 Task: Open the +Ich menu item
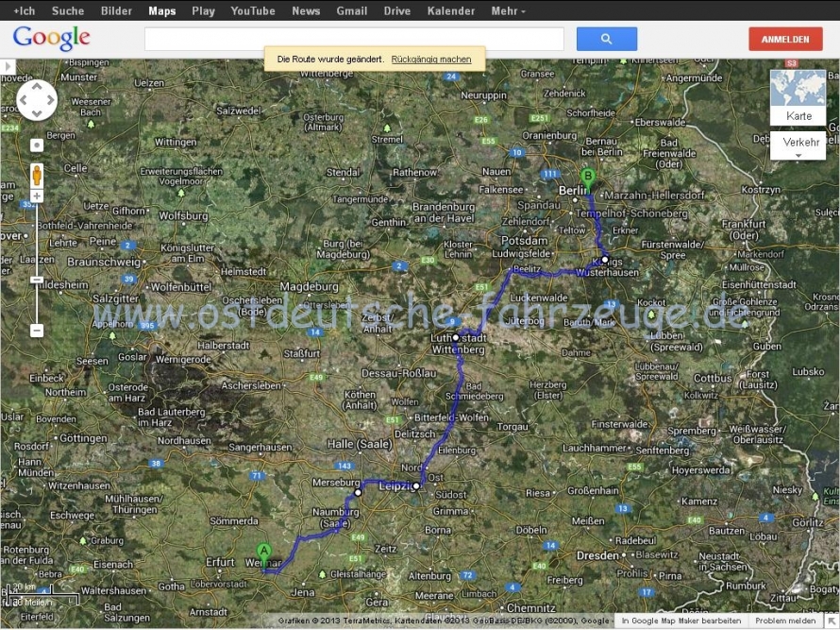click(25, 10)
